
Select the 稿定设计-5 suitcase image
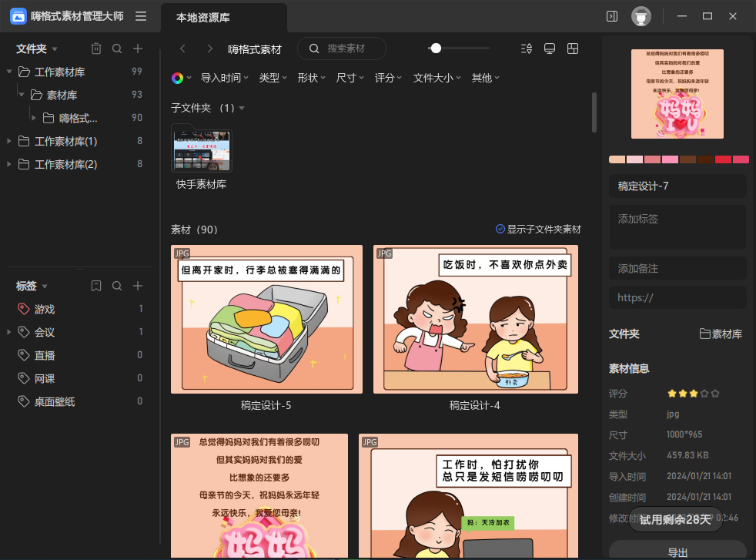pyautogui.click(x=266, y=320)
